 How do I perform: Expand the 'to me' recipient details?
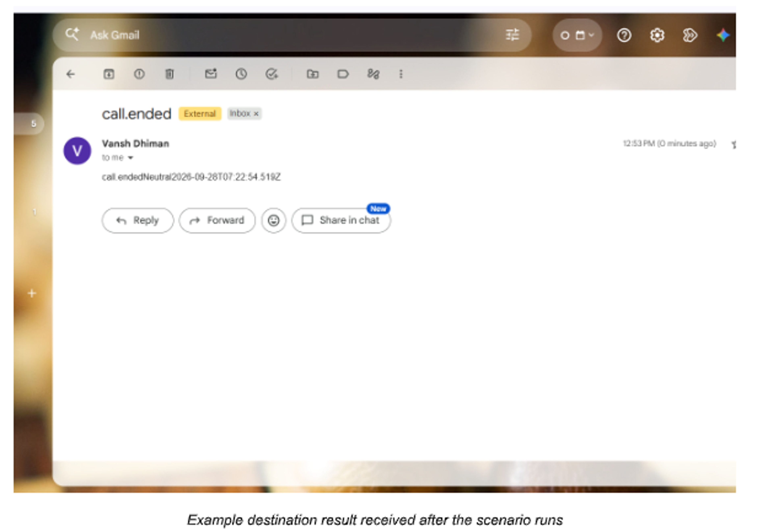point(131,158)
